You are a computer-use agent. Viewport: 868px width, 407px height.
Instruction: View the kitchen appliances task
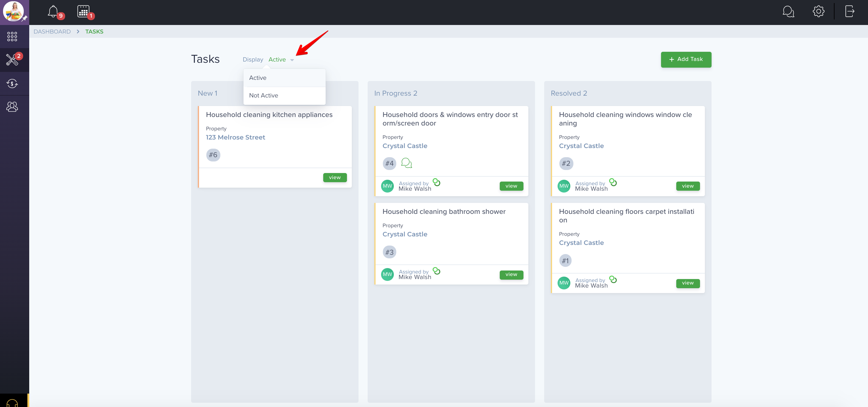tap(334, 177)
